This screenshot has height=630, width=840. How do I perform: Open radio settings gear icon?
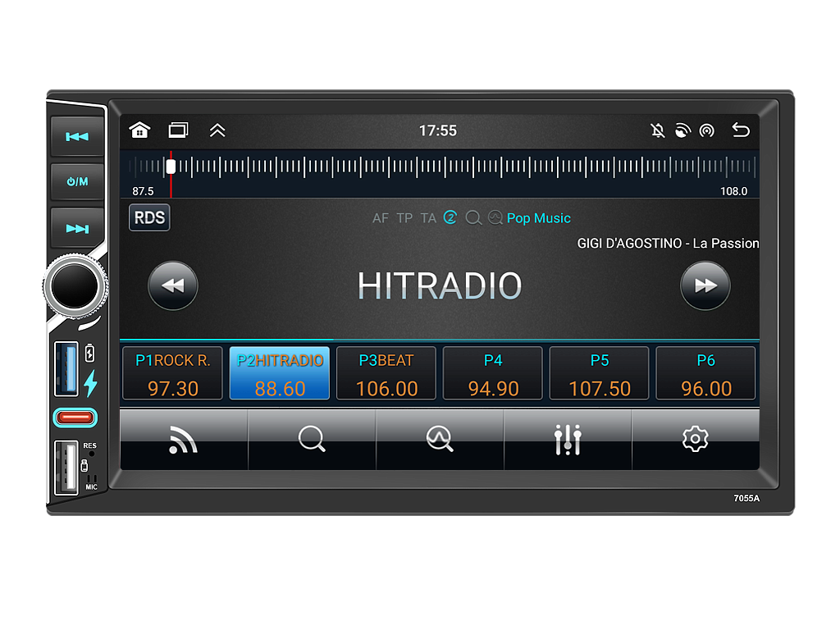pos(696,440)
